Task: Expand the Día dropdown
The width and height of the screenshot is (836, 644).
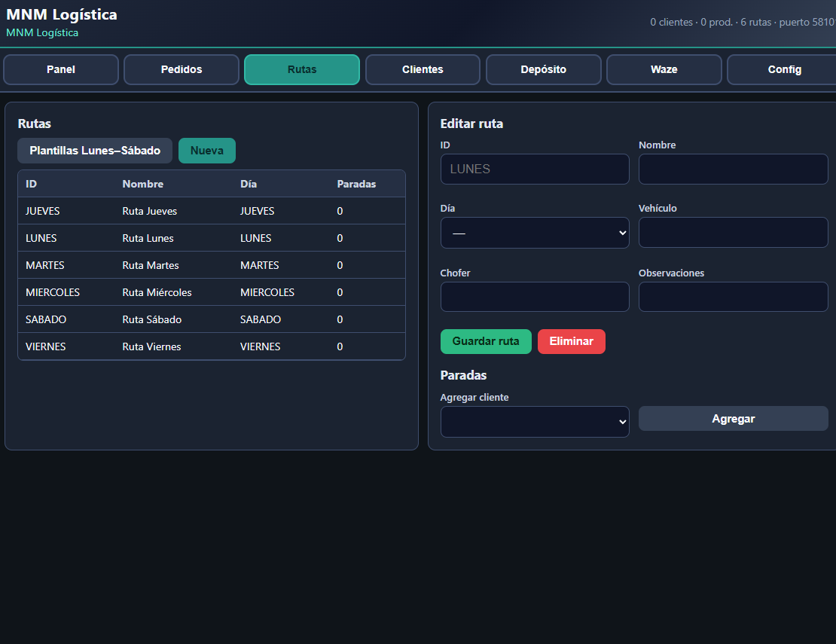Action: (535, 233)
